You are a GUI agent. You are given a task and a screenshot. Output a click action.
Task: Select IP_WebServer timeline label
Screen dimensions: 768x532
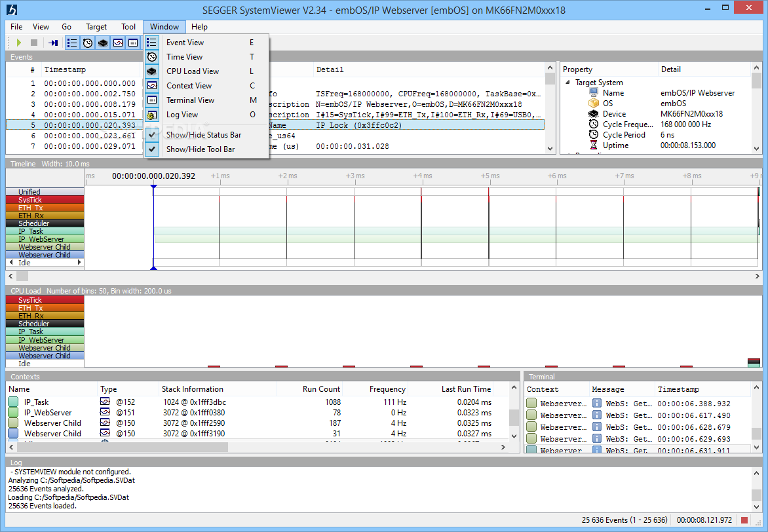click(x=45, y=239)
